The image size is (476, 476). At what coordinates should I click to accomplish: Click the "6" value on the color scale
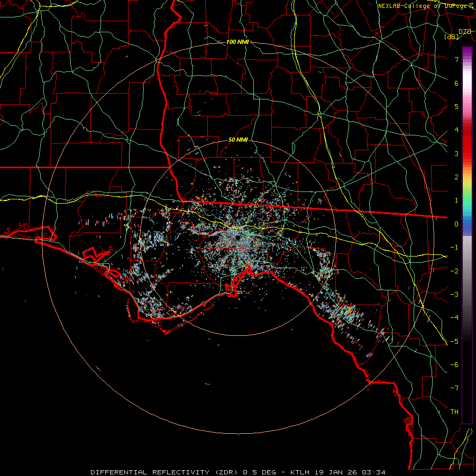456,83
